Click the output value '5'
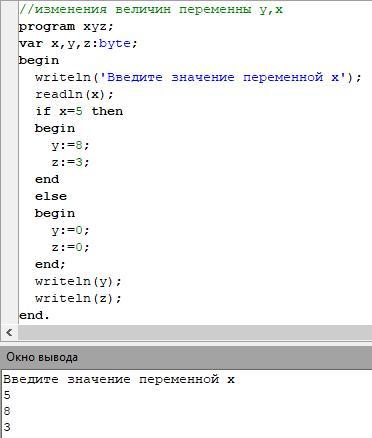The width and height of the screenshot is (372, 438). pos(7,396)
